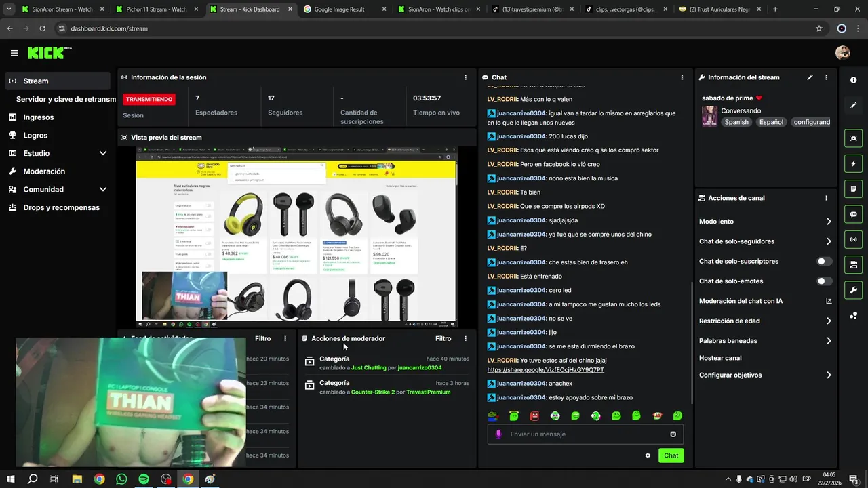Insert the red angry emote
This screenshot has width=868, height=488.
point(534,415)
